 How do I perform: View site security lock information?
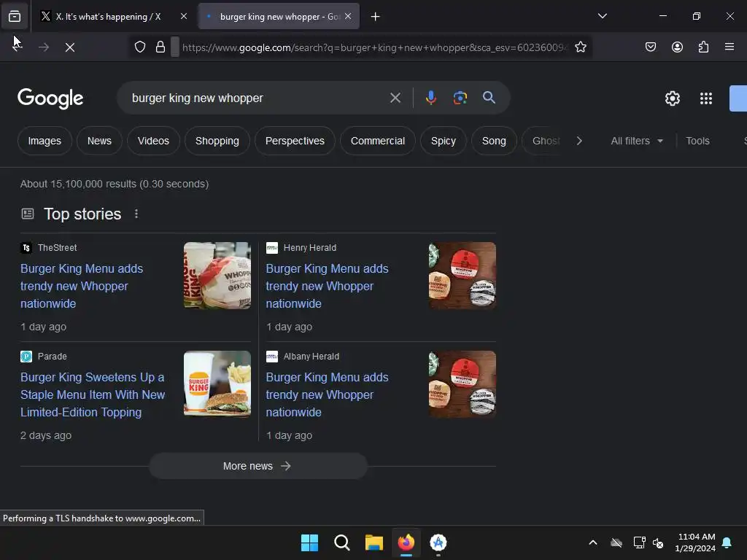[160, 47]
